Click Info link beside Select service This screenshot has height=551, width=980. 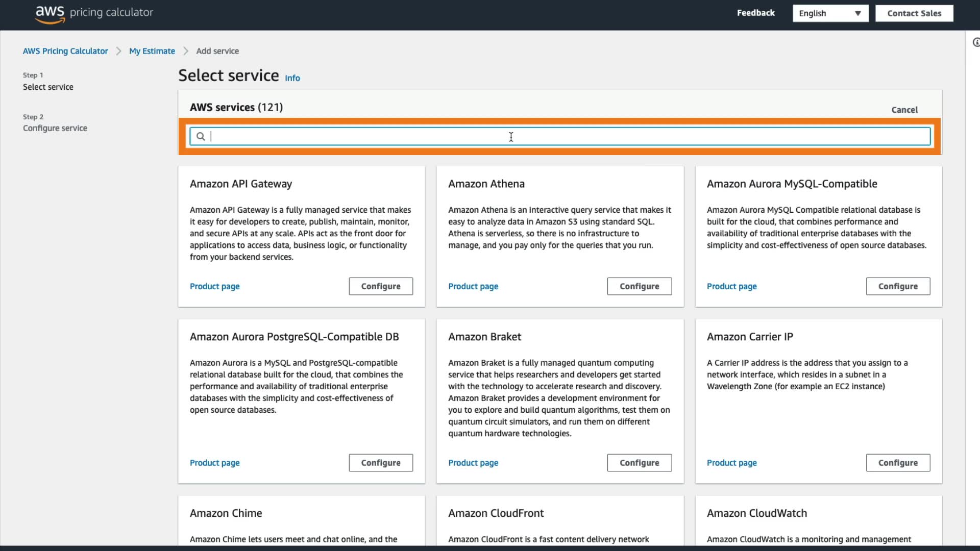292,78
